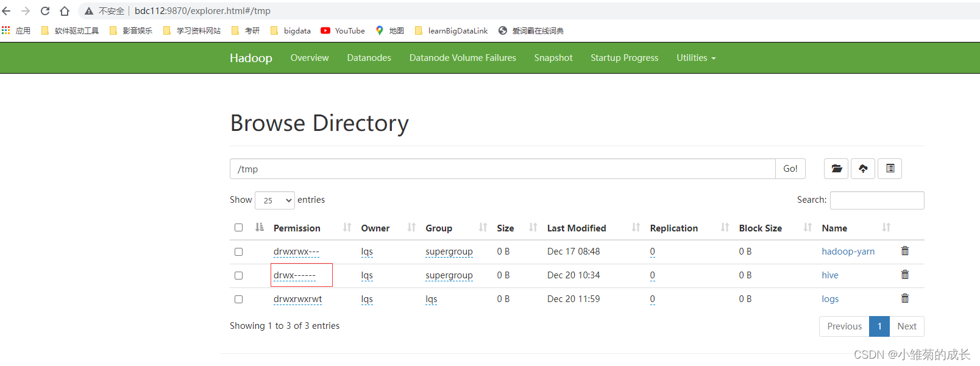
Task: Open the learnBigDataLink bookmark folder
Action: tap(451, 30)
